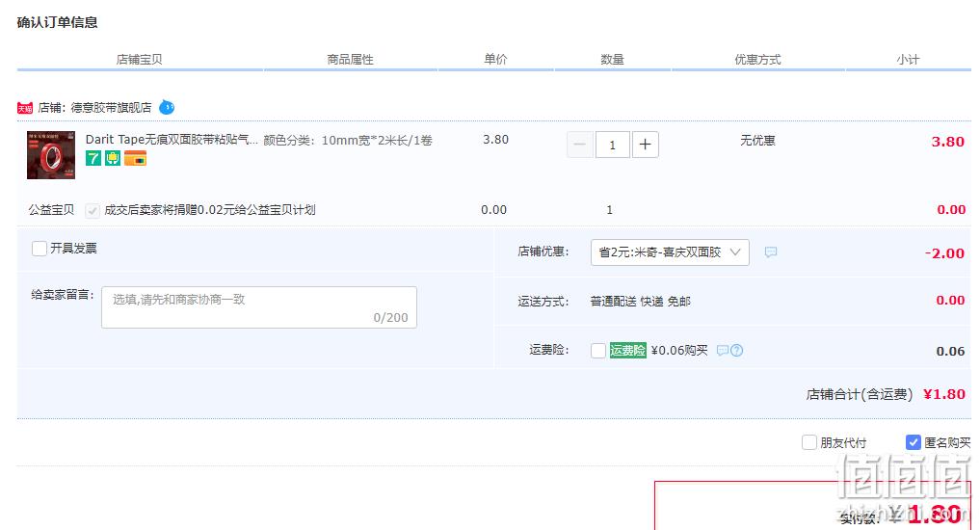Click the red 3.80 subtotal value
Viewport: 980px width, 530px height.
(x=948, y=142)
